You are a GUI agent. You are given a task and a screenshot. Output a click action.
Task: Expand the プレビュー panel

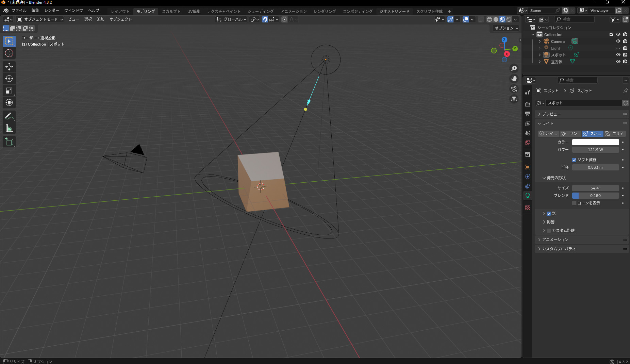click(581, 114)
